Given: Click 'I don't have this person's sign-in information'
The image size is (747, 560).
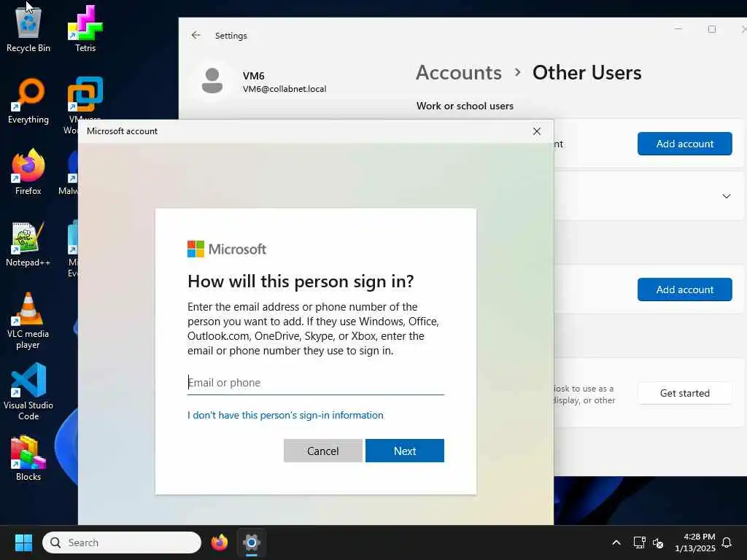Looking at the screenshot, I should (x=285, y=415).
